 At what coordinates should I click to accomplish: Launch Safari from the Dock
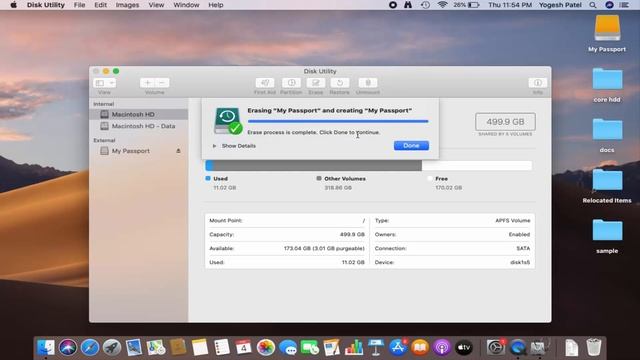point(90,347)
